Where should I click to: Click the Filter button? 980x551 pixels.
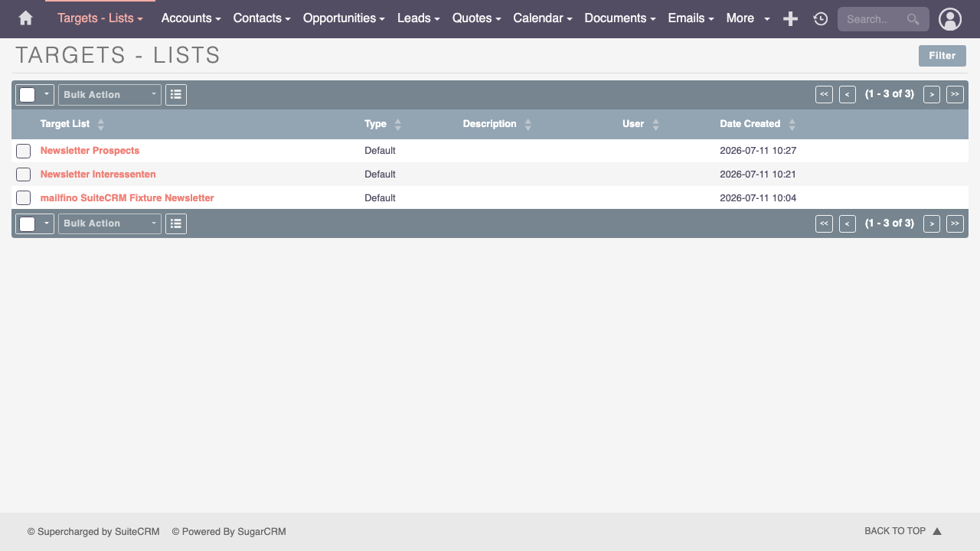point(942,56)
